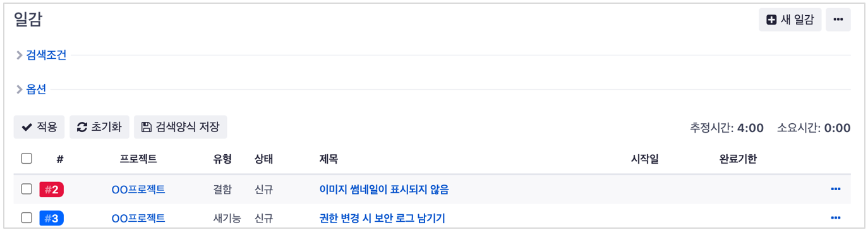Screen dimensions: 868x230
Task: Open actions menu for issue #3 row
Action: click(836, 218)
